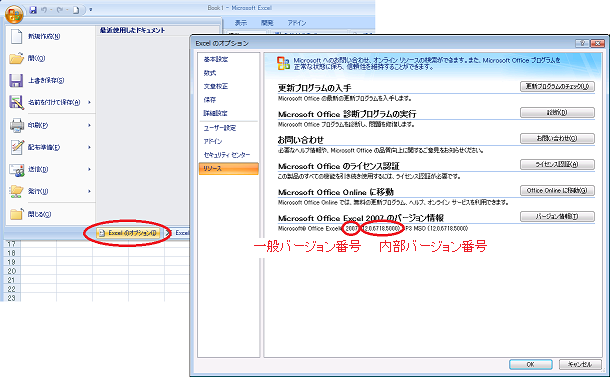Open the 開発 ribbon tab
The height and width of the screenshot is (382, 612).
tap(267, 23)
